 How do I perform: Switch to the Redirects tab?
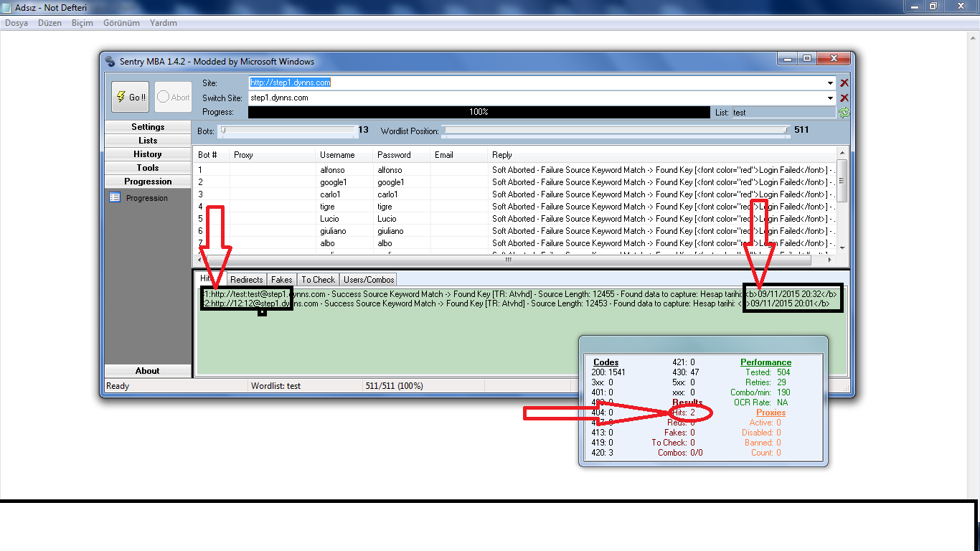(x=247, y=280)
